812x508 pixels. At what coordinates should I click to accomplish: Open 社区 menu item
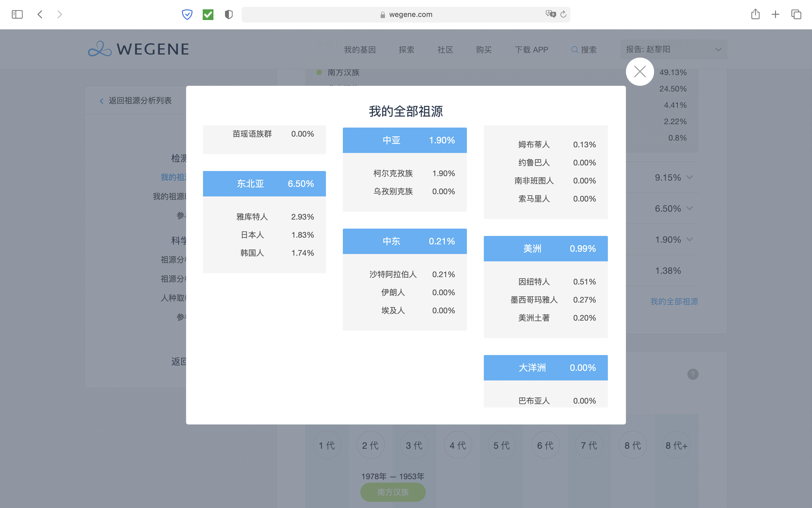pos(445,50)
